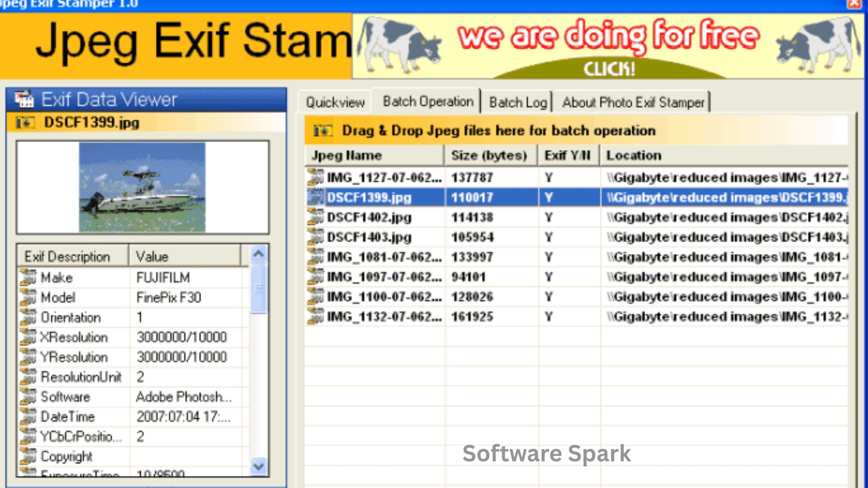Click 'we are doing for free' ad banner

[608, 46]
